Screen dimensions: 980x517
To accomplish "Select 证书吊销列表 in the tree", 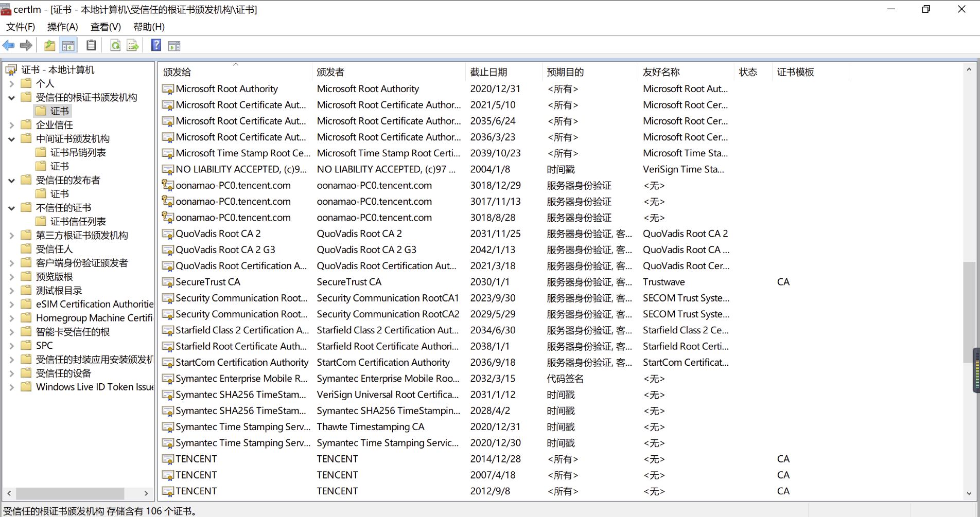I will click(78, 152).
